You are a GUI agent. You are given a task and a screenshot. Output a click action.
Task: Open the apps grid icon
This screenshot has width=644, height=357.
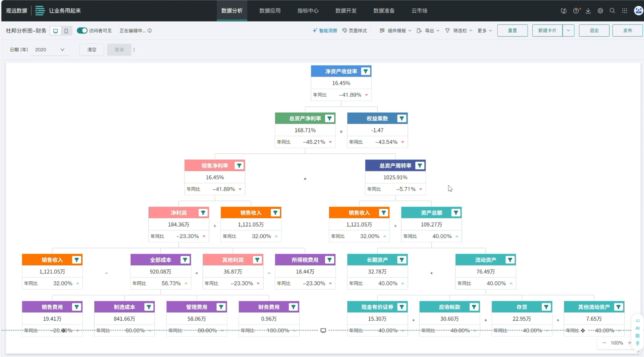click(x=624, y=11)
